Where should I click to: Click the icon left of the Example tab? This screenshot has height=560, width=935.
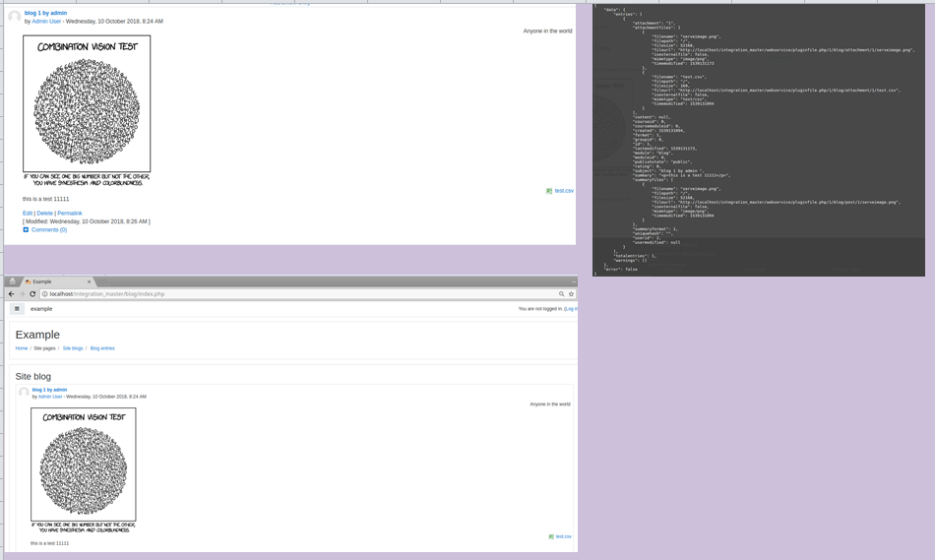point(13,281)
